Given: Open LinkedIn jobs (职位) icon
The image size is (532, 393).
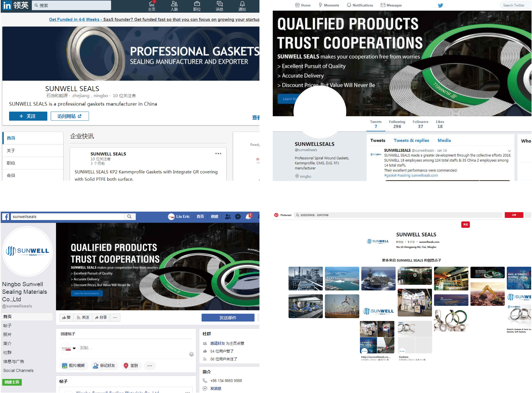Looking at the screenshot, I should pyautogui.click(x=197, y=6).
